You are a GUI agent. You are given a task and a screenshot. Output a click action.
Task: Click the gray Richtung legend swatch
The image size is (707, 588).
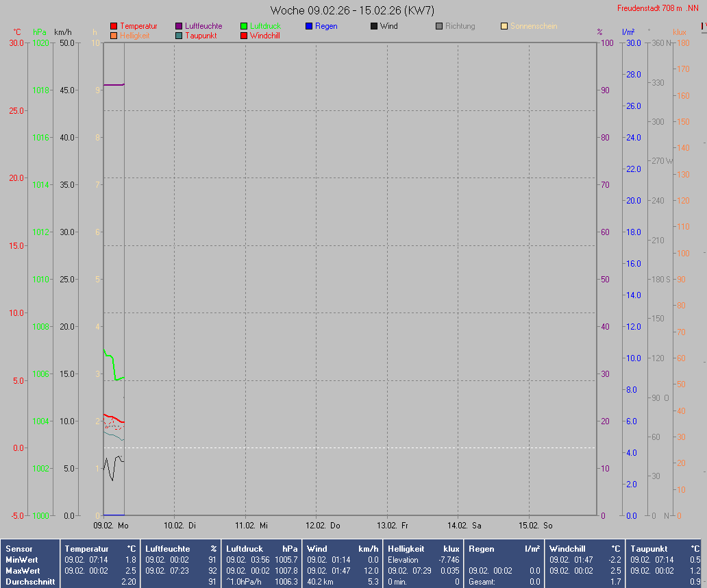(x=439, y=26)
